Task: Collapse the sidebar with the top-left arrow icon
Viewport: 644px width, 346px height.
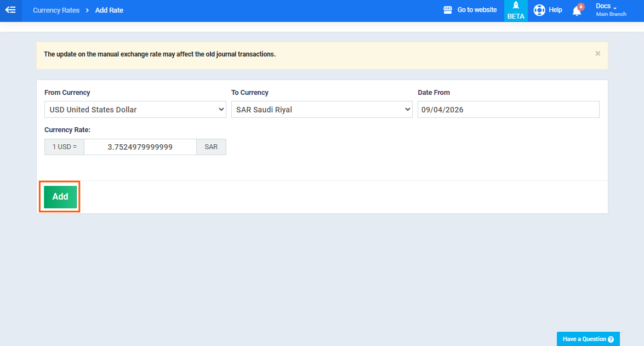Action: (x=10, y=10)
